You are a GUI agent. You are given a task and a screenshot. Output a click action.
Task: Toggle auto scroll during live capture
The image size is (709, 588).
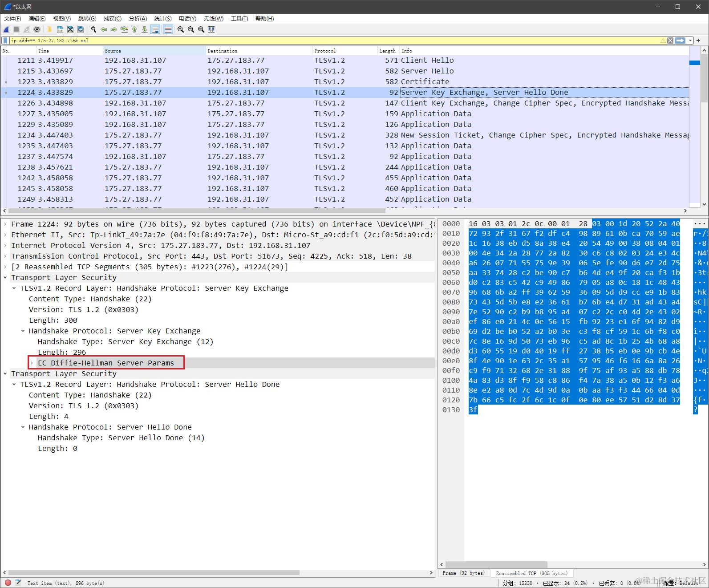tap(155, 29)
